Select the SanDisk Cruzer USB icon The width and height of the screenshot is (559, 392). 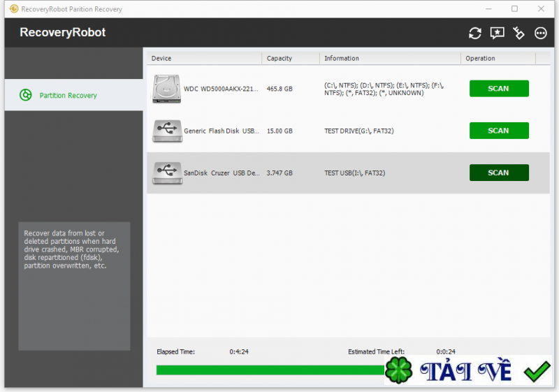pos(167,173)
